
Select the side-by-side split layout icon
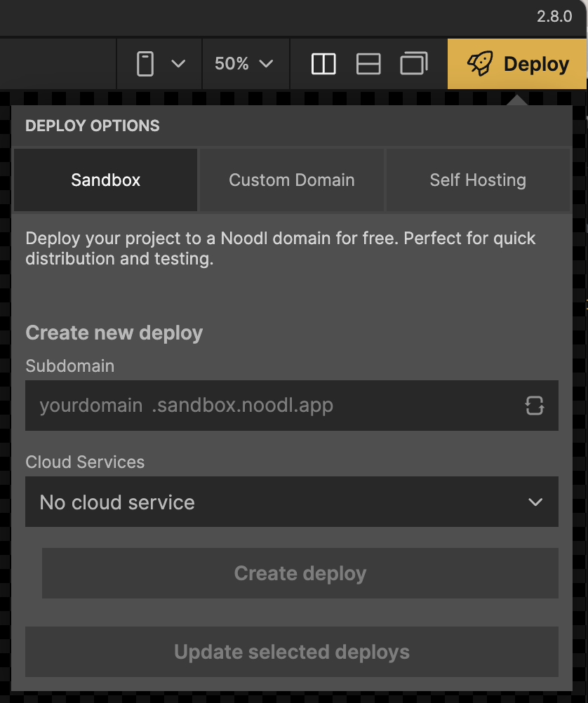coord(323,64)
